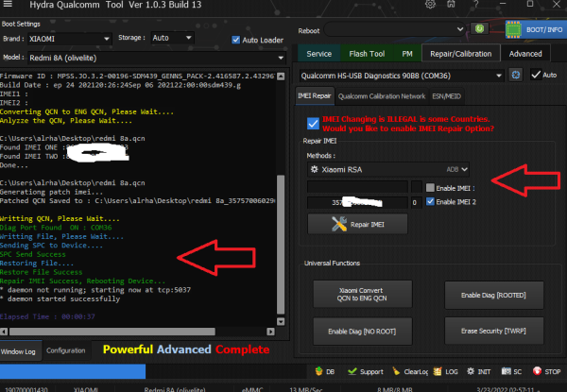Switch to the Configuration tab
This screenshot has width=567, height=392.
[66, 350]
